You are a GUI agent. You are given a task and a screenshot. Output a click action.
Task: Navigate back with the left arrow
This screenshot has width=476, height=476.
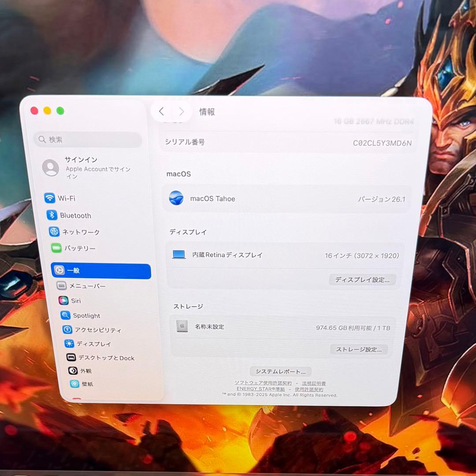tap(161, 112)
